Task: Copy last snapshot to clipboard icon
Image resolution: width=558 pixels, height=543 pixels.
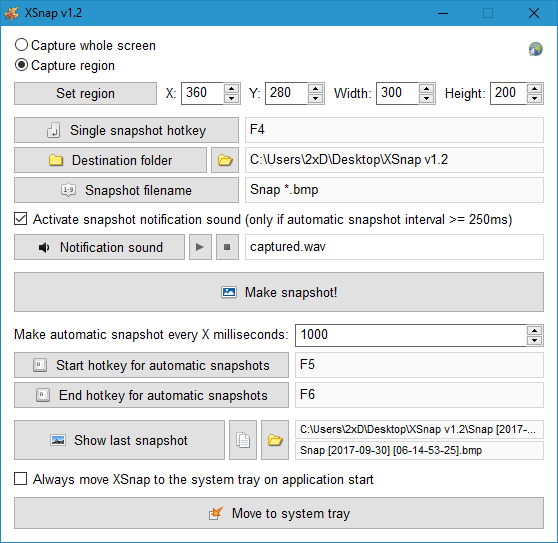Action: pos(243,440)
